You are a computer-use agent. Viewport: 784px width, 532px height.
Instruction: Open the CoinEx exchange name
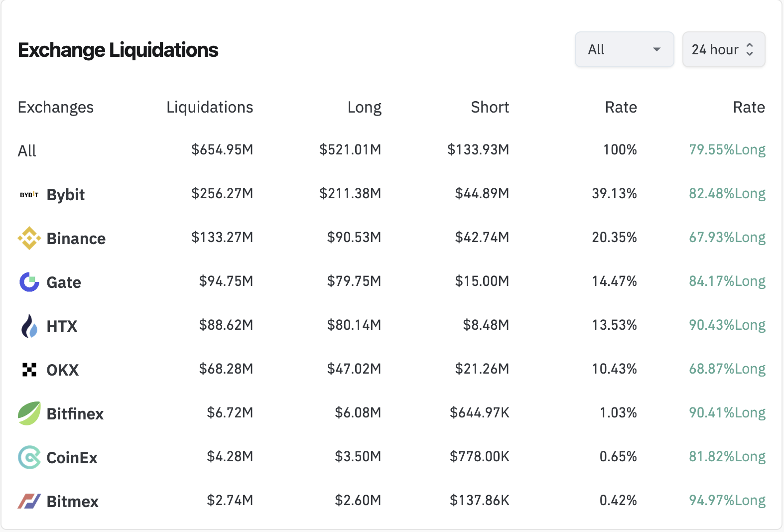tap(72, 458)
